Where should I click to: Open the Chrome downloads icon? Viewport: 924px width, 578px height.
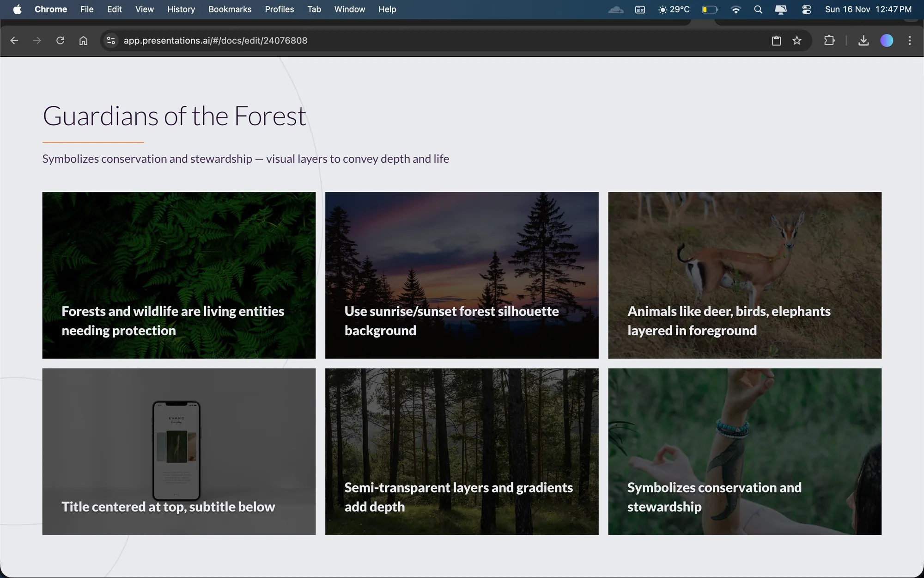pyautogui.click(x=863, y=41)
